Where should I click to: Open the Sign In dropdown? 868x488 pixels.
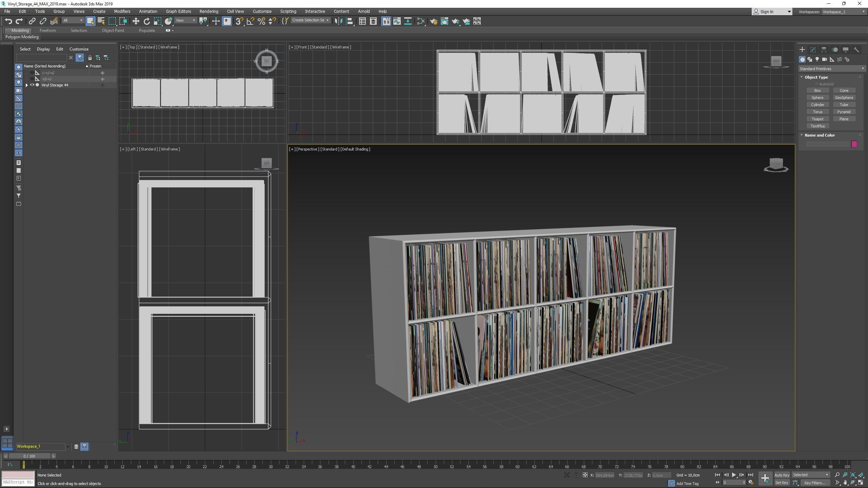[772, 12]
